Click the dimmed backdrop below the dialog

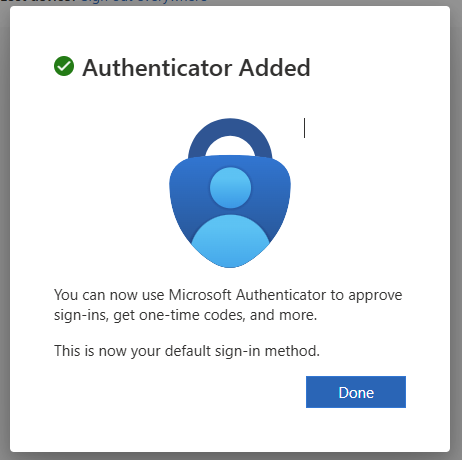(x=231, y=456)
